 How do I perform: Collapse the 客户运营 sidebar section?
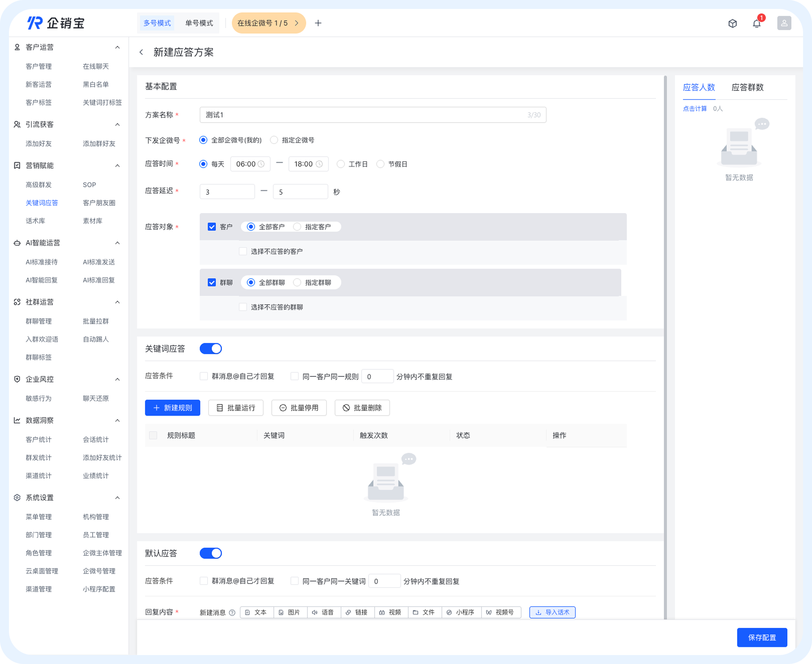click(x=118, y=47)
